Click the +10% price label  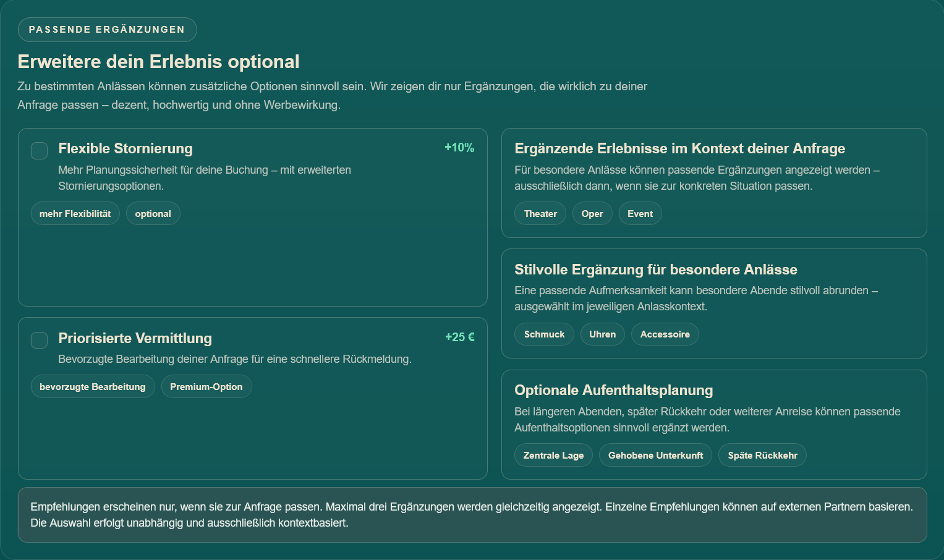pyautogui.click(x=459, y=148)
